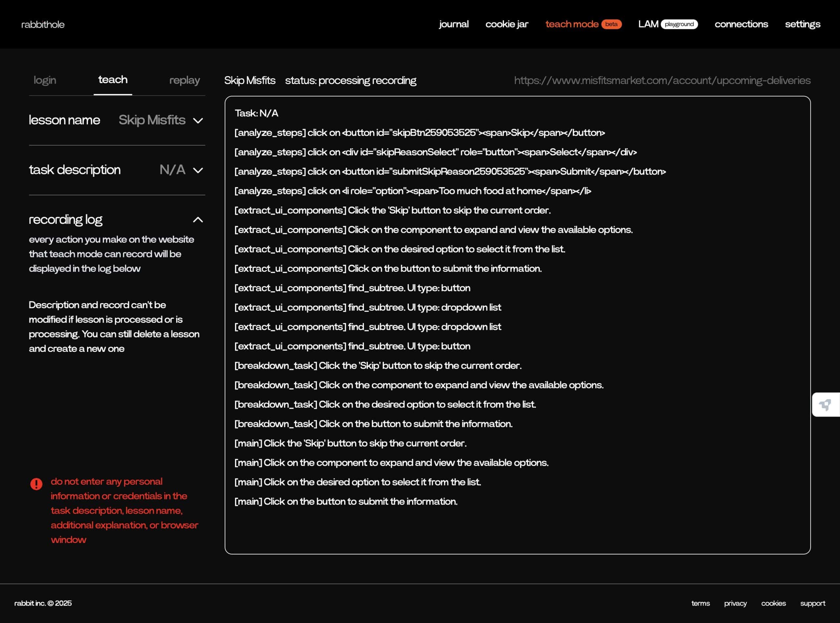
Task: Click the Task: N/A line in log
Action: 256,113
